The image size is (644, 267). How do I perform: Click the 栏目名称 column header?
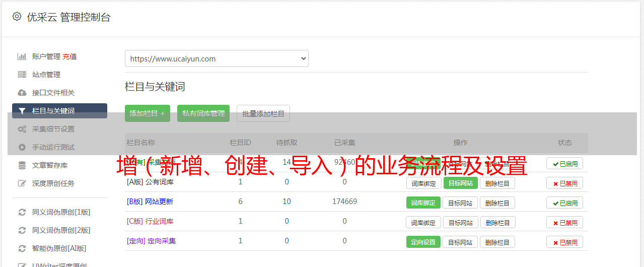tap(140, 143)
